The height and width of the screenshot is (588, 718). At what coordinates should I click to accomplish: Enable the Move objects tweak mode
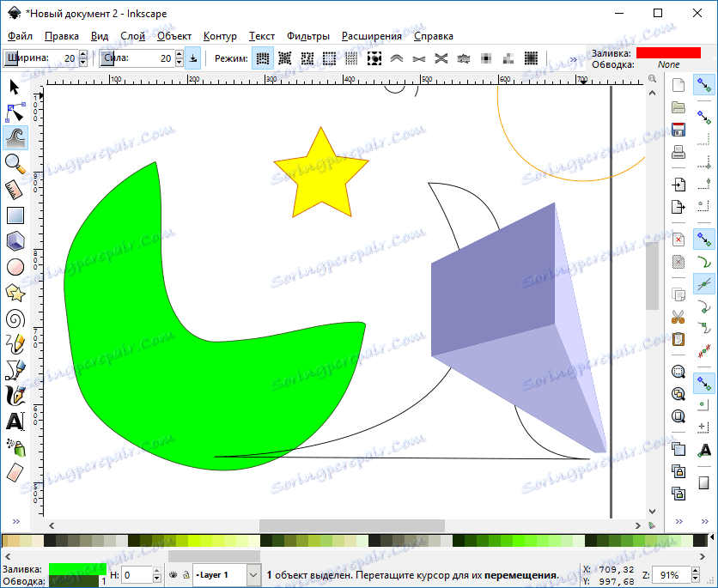(264, 58)
